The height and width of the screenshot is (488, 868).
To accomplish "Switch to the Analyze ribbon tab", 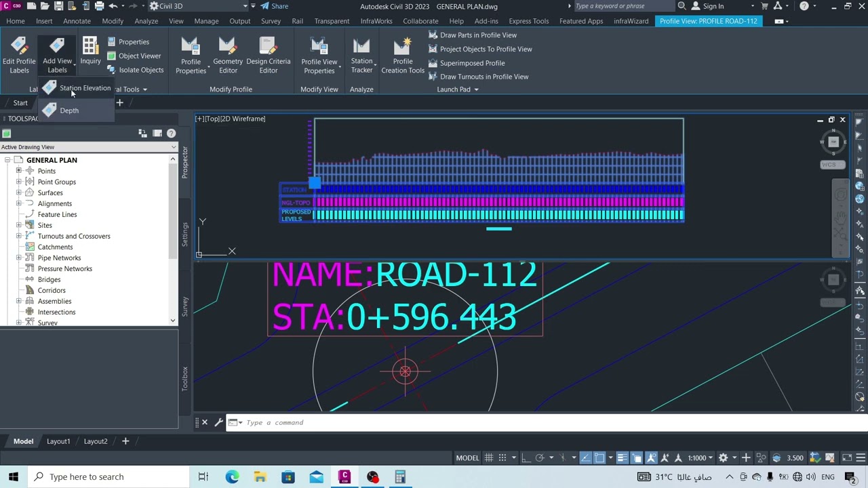I will (146, 21).
